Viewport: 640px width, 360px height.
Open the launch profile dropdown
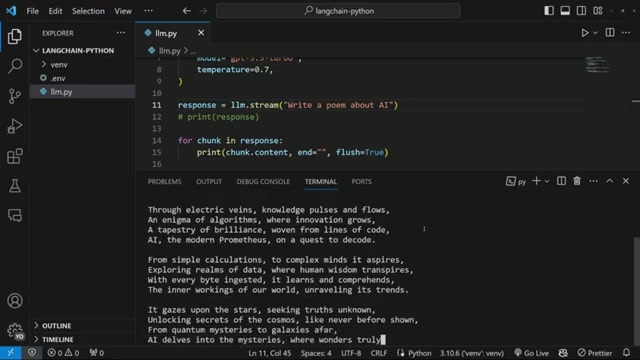click(547, 181)
